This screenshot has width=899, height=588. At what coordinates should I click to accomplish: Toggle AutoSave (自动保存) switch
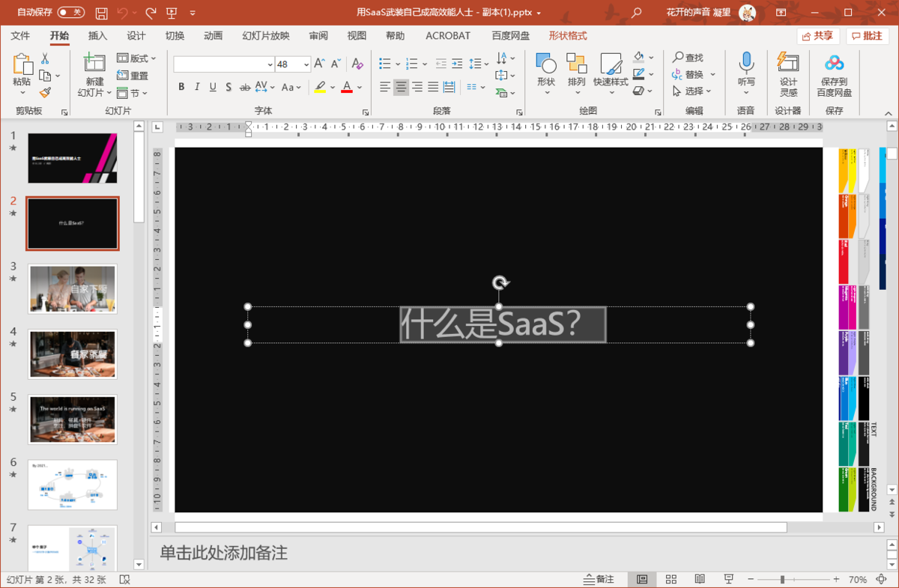tap(71, 13)
